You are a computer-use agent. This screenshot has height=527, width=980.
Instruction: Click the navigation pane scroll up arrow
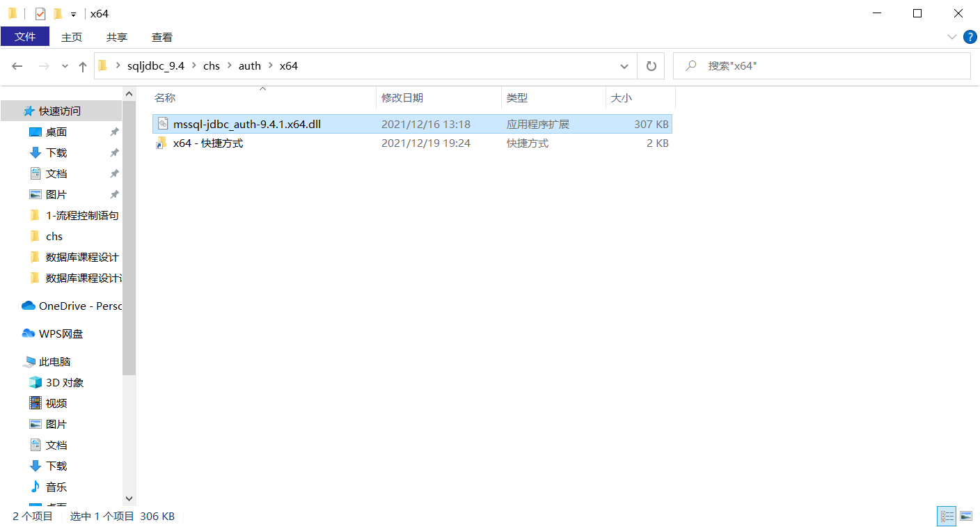pos(129,94)
